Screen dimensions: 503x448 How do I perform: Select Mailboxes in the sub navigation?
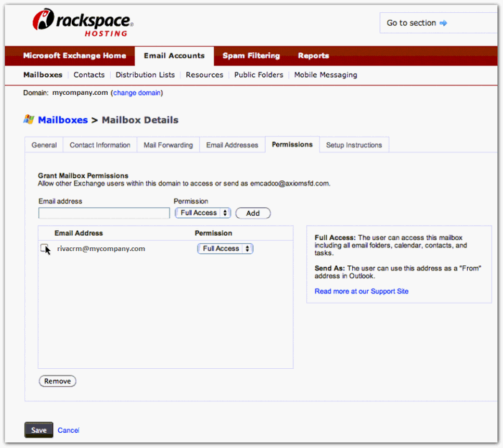click(42, 75)
